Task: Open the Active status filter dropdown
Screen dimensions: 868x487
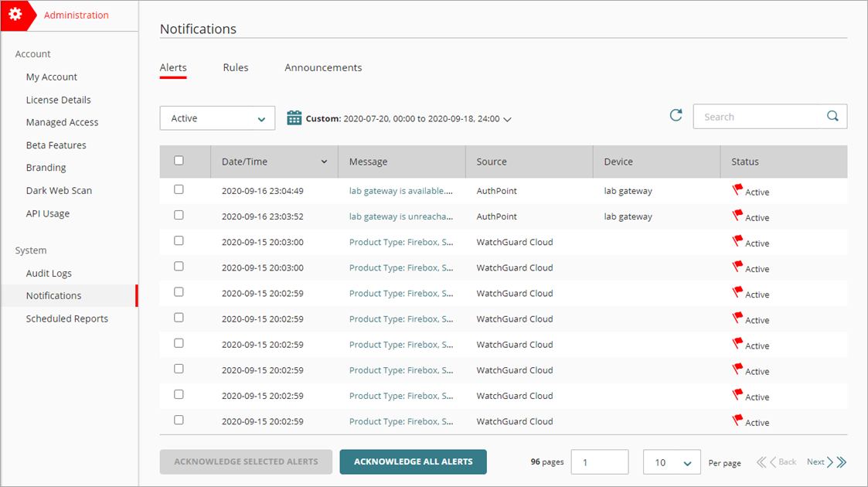Action: pyautogui.click(x=217, y=117)
